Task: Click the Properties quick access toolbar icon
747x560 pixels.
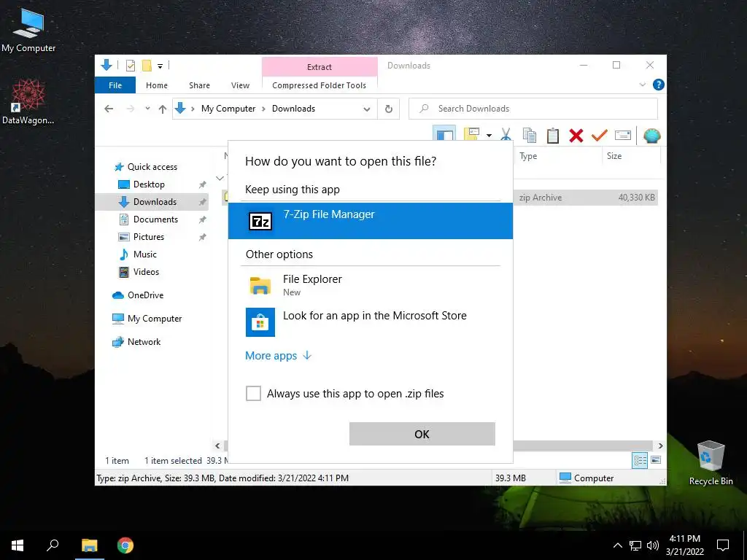Action: pos(130,66)
